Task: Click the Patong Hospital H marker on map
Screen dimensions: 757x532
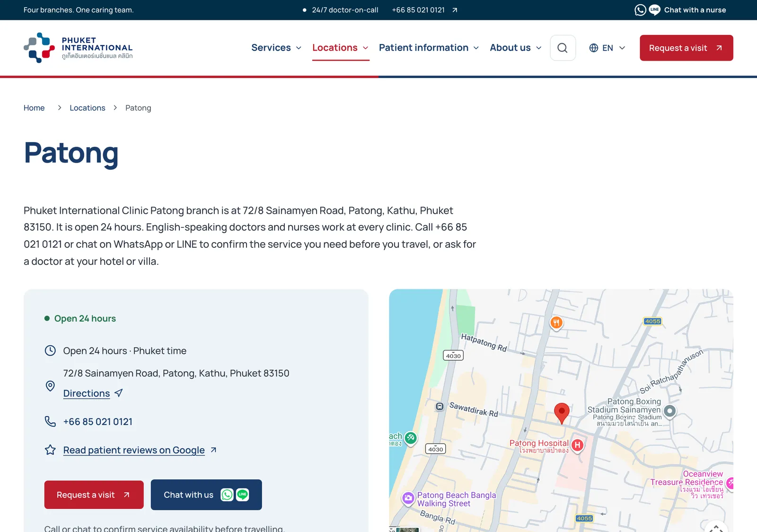Action: 577,445
